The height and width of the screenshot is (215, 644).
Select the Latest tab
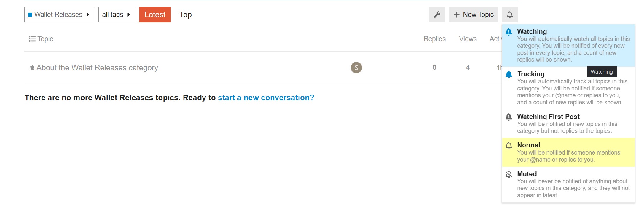155,15
